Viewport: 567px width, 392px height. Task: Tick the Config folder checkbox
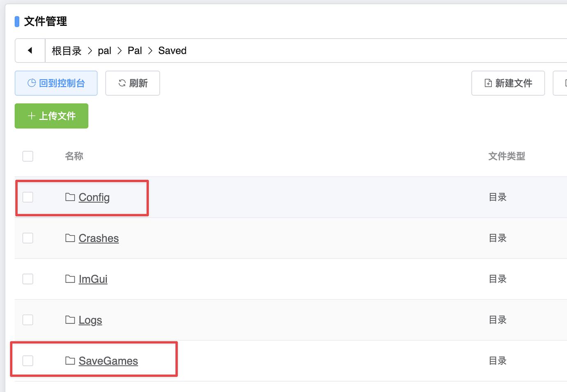[x=28, y=197]
